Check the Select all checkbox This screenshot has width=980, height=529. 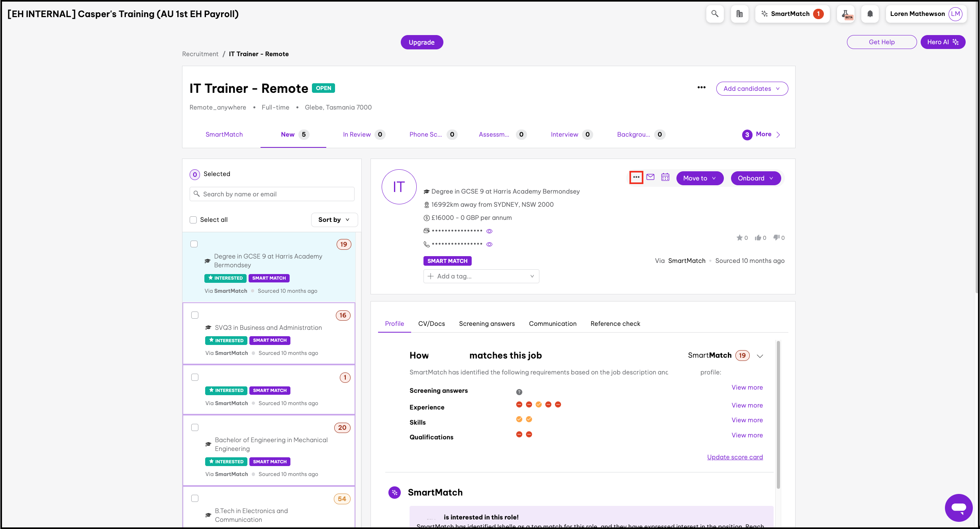point(194,220)
